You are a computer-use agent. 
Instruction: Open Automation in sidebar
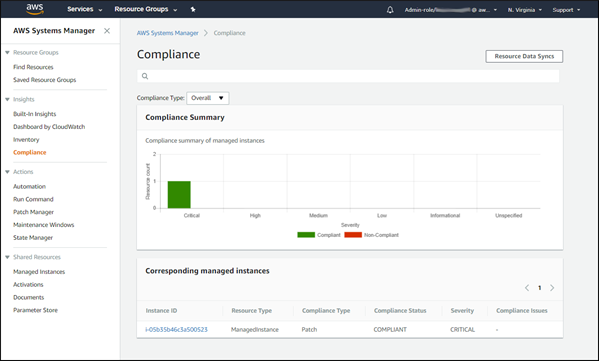29,186
